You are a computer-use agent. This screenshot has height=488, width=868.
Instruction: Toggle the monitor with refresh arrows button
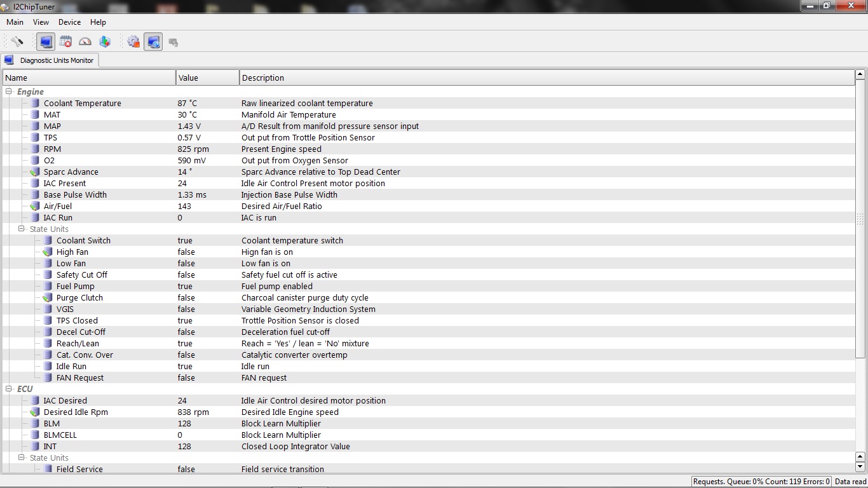153,42
